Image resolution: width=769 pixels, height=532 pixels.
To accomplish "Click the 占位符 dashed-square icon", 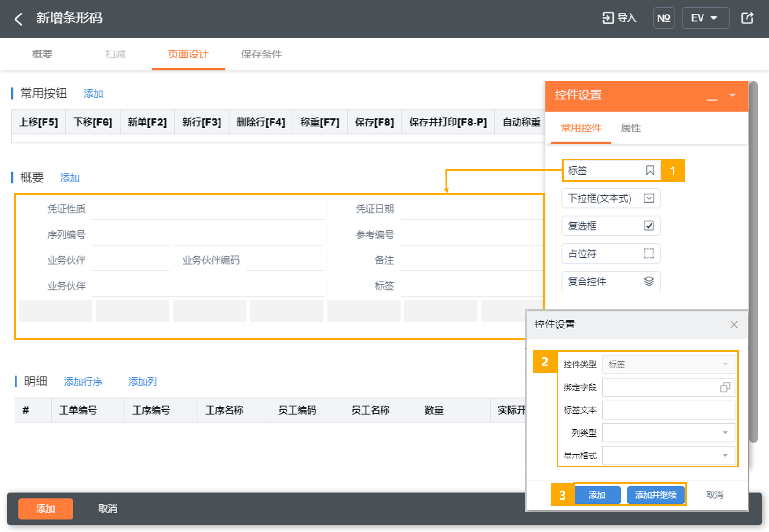I will 649,254.
